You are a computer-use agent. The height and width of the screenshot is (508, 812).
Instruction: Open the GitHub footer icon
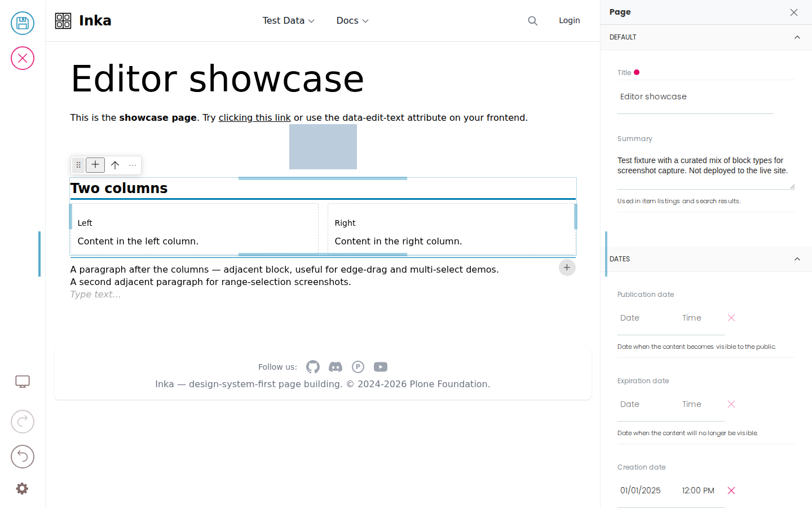click(313, 367)
